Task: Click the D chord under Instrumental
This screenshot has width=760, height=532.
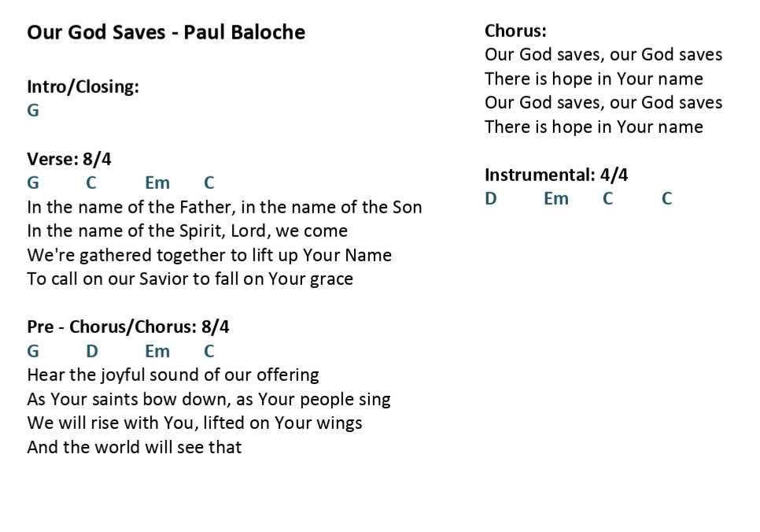Action: [491, 199]
